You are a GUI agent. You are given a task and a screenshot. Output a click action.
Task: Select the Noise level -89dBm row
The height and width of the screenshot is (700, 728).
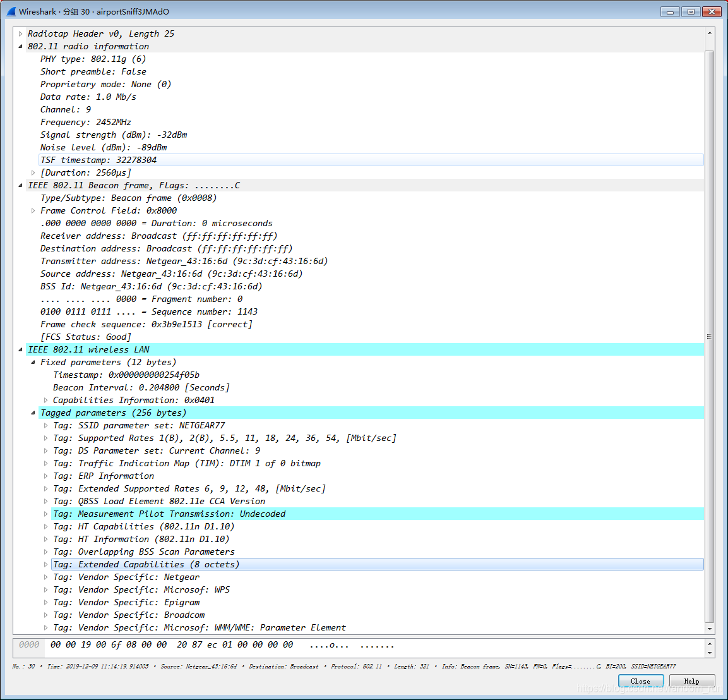(371, 147)
